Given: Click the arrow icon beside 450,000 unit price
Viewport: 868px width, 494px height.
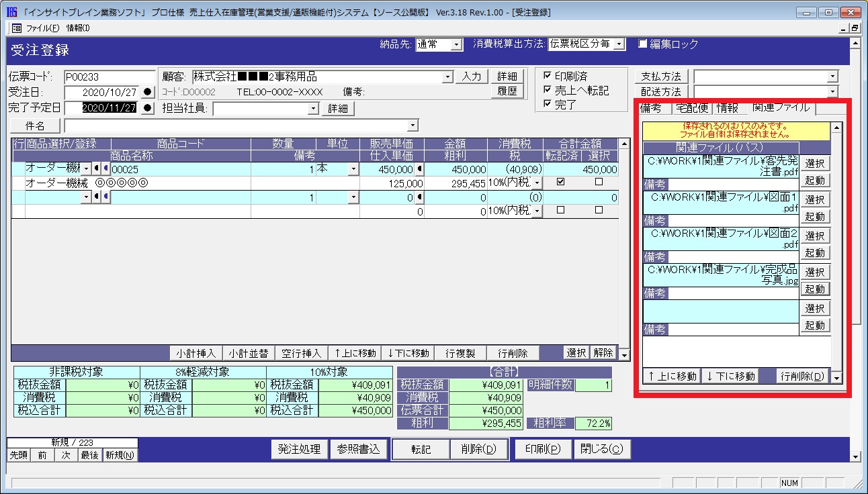Looking at the screenshot, I should [x=420, y=169].
